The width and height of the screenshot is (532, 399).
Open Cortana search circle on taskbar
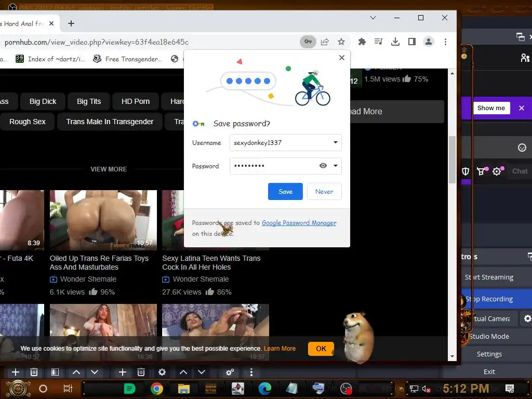(x=43, y=389)
